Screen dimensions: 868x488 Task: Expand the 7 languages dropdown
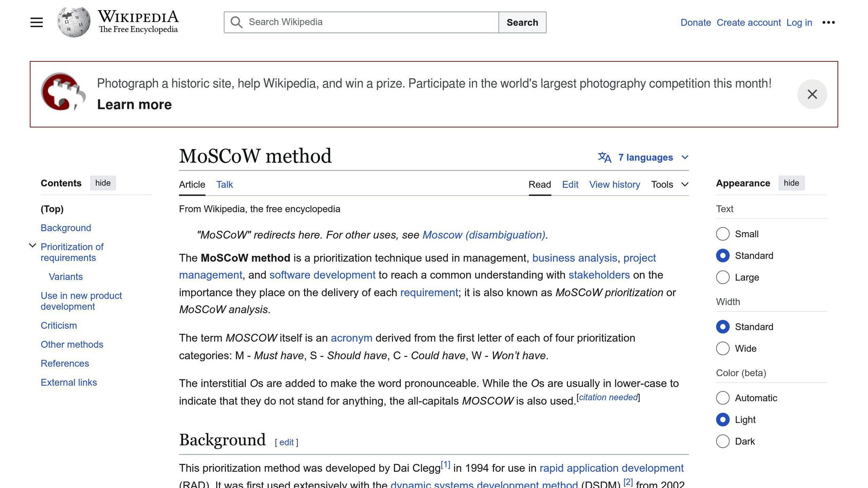[645, 157]
